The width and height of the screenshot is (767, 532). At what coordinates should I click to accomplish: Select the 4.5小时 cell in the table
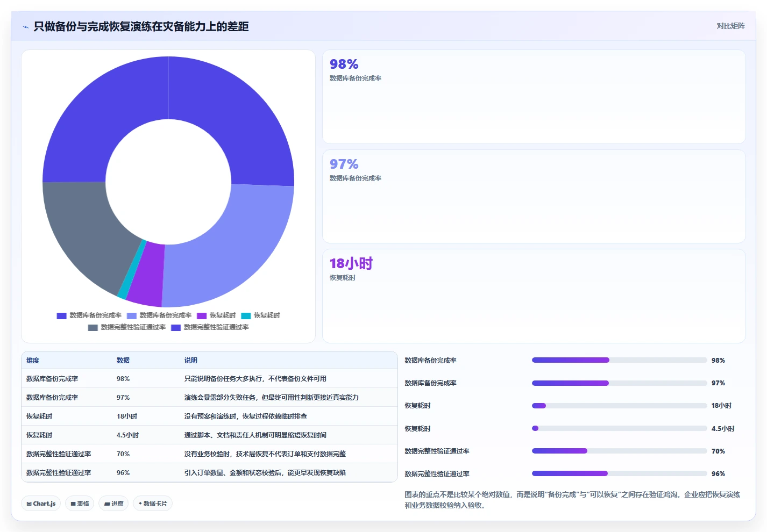point(128,435)
